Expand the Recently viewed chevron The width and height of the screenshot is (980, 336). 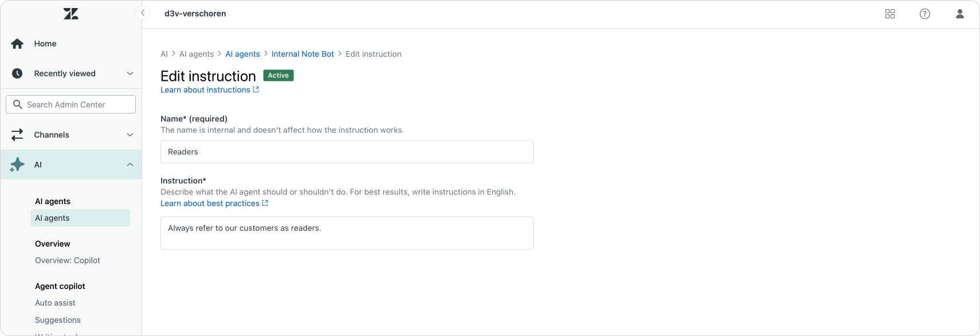(x=130, y=73)
